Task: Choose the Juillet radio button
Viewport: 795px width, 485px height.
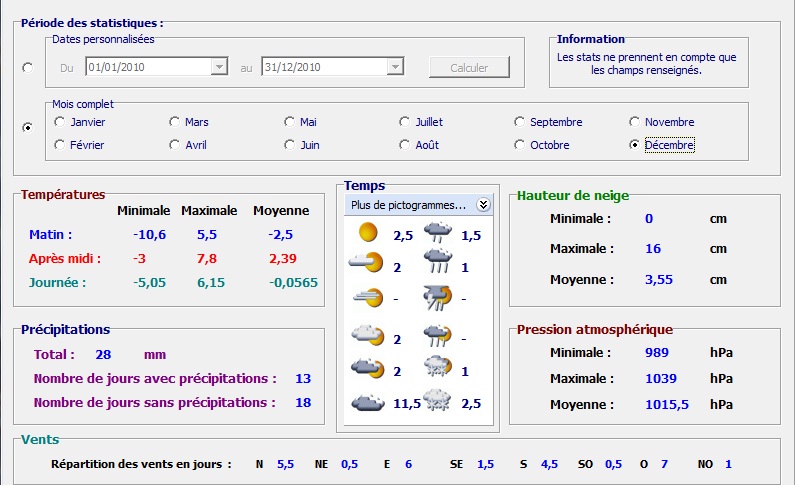Action: 405,122
